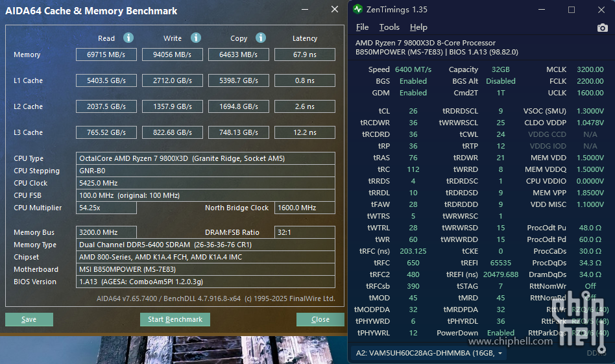
Task: Minimize the ZenTimings window
Action: [543, 10]
